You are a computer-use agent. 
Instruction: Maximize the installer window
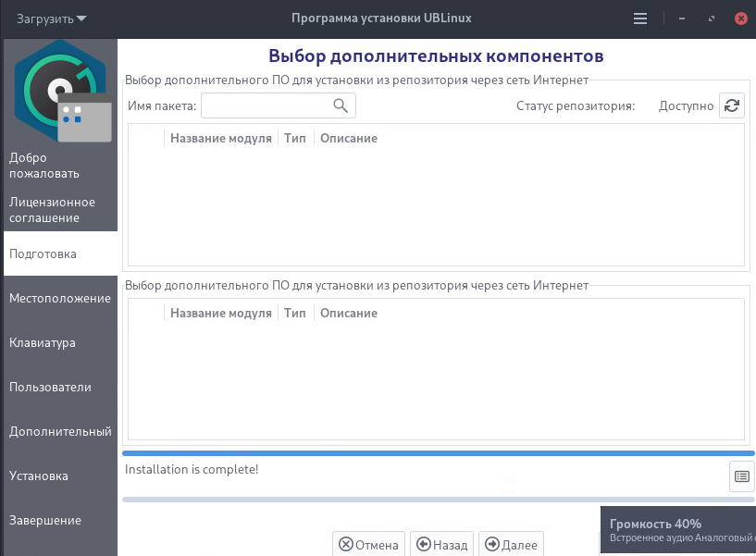tap(711, 19)
